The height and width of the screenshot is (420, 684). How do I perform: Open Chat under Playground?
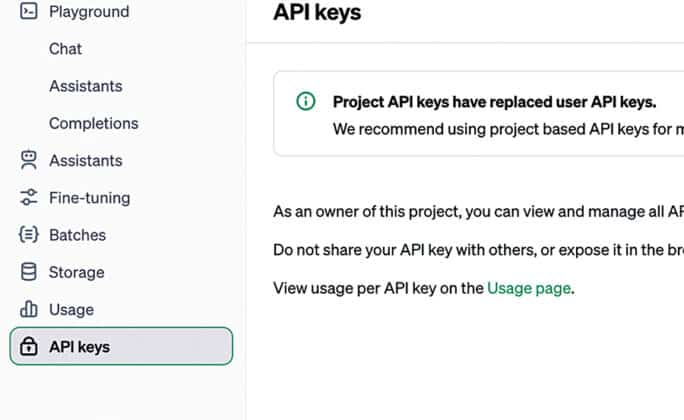tap(66, 49)
